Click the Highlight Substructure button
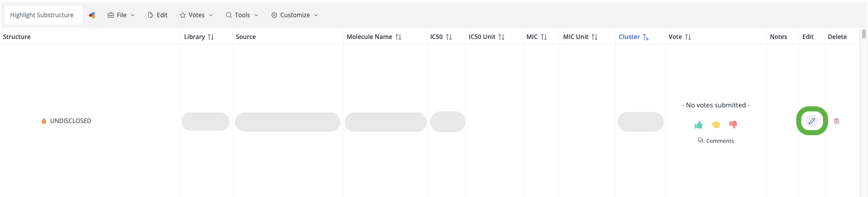Viewport: 868px width, 197px height. click(x=42, y=15)
